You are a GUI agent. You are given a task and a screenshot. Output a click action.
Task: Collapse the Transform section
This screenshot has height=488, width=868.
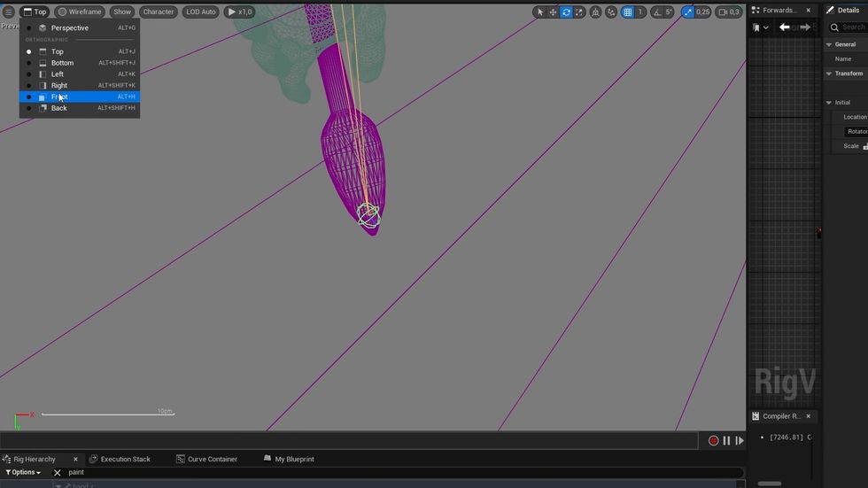(x=829, y=74)
